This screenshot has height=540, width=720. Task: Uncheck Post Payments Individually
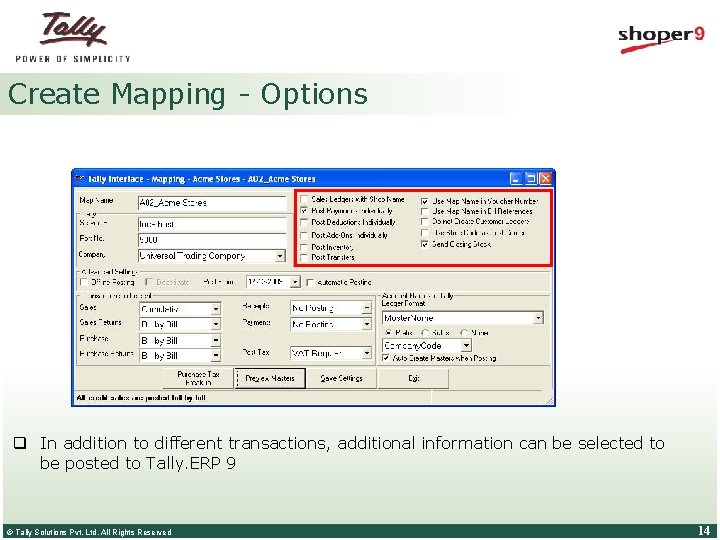click(304, 211)
